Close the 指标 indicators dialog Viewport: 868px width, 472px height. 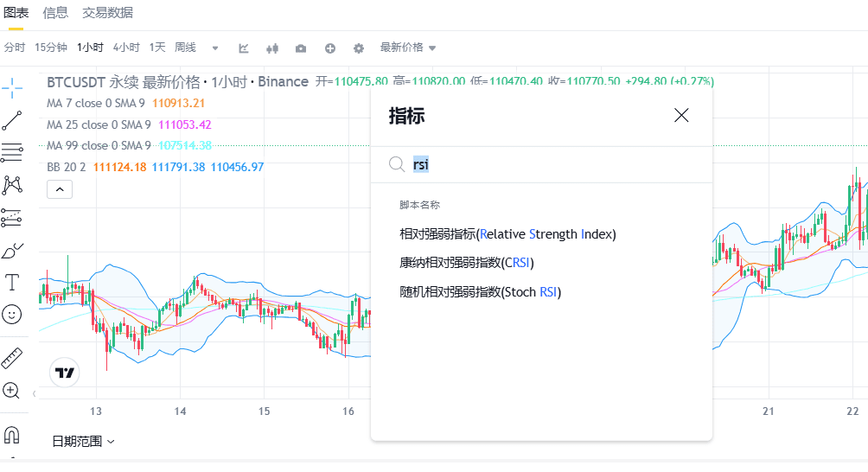[681, 115]
